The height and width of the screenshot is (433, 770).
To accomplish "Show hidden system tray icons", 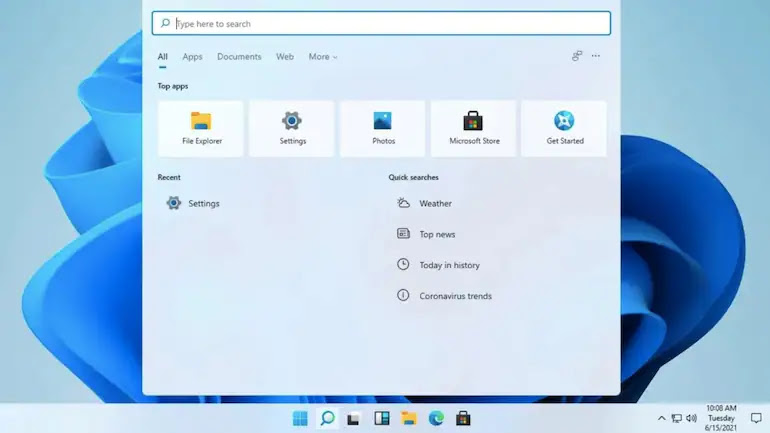I will [x=661, y=418].
